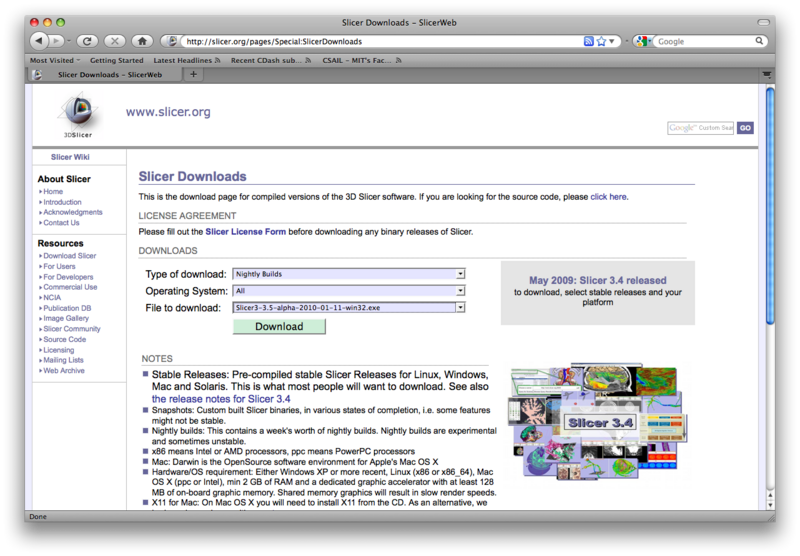
Task: Click the Google Custom Search field
Action: coord(700,128)
